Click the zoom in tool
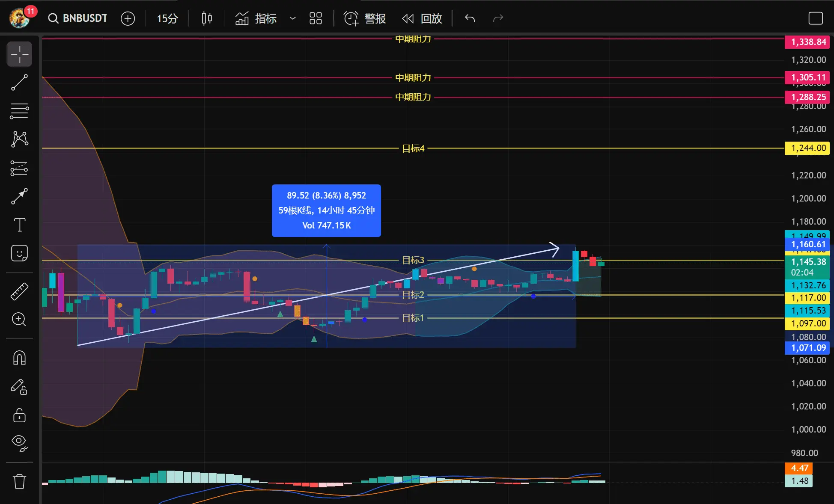Image resolution: width=834 pixels, height=504 pixels. point(19,319)
